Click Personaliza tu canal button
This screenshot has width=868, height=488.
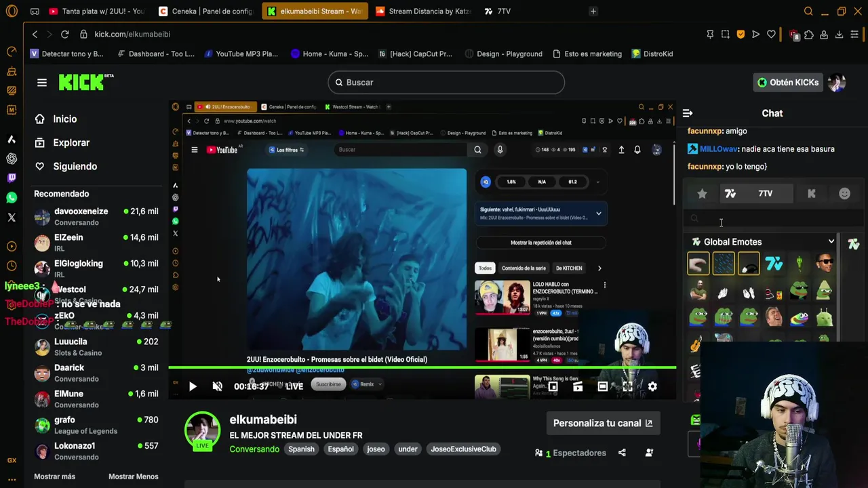603,423
